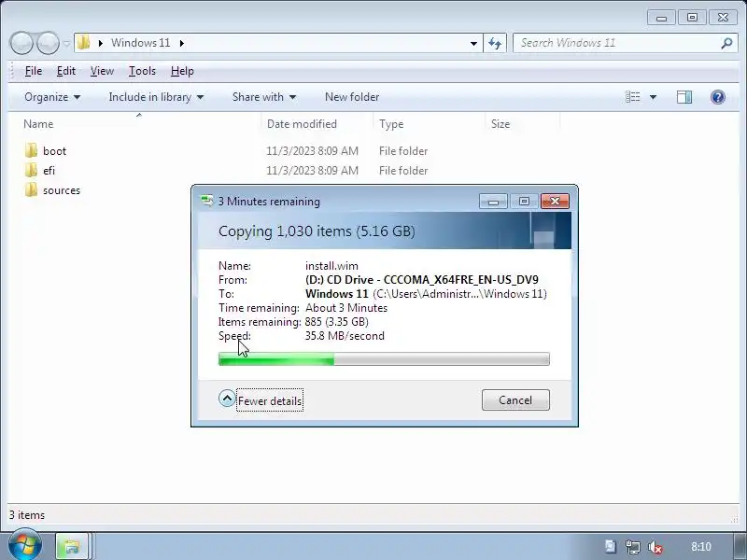Click the 3 items status bar text
747x560 pixels.
click(x=27, y=515)
